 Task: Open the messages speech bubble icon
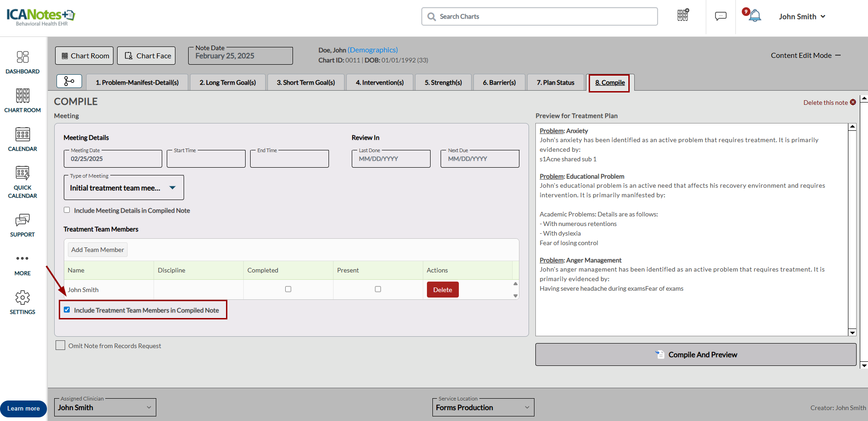click(720, 16)
